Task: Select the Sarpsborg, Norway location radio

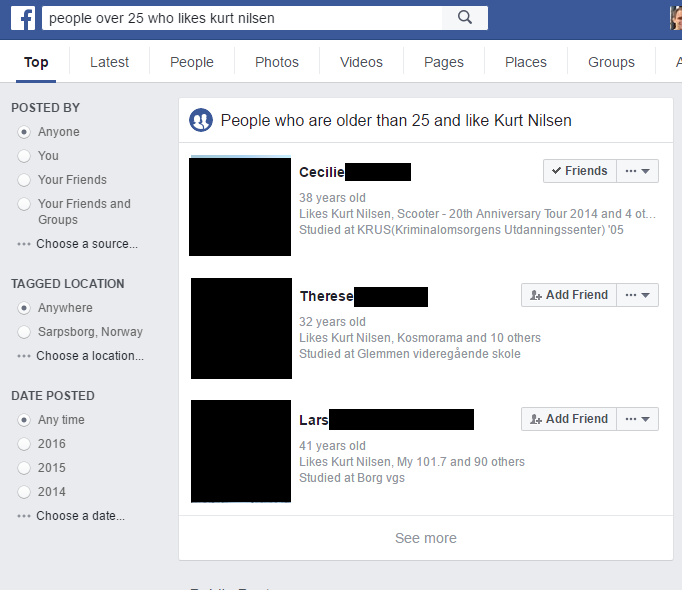Action: 24,332
